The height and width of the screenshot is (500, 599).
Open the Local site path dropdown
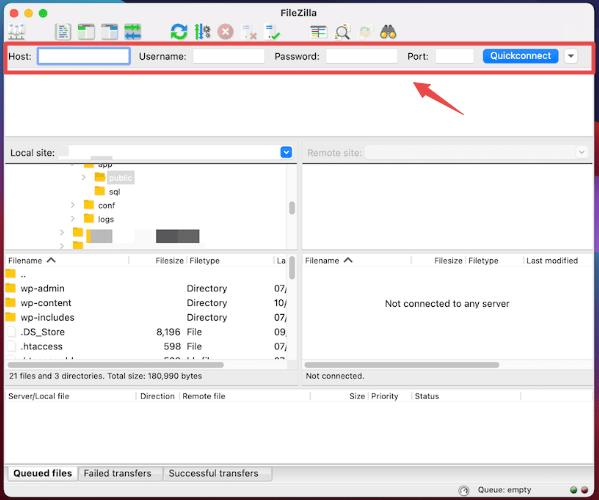286,152
